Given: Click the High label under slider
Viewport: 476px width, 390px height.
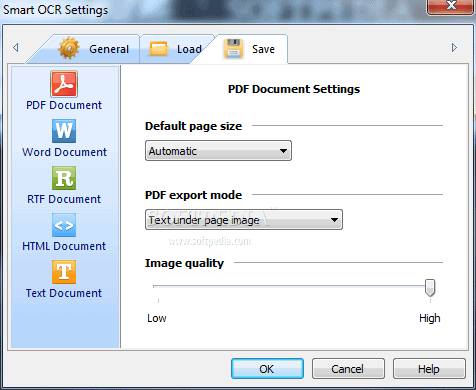Looking at the screenshot, I should tap(430, 318).
